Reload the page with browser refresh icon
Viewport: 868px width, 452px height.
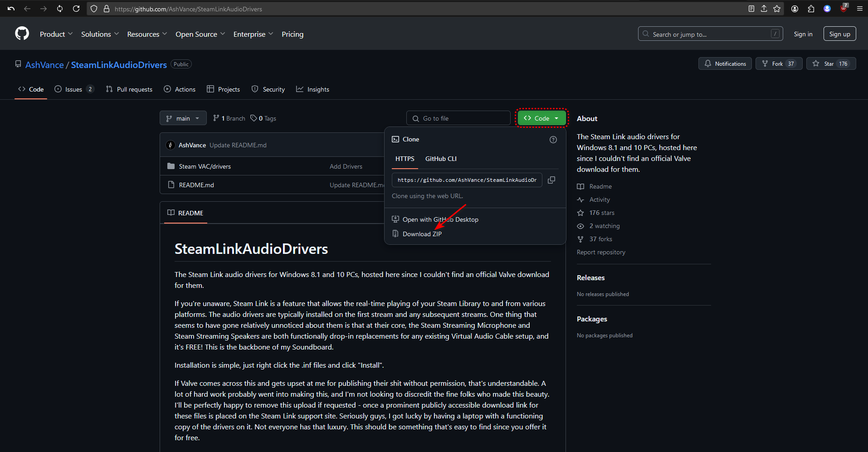(x=76, y=9)
